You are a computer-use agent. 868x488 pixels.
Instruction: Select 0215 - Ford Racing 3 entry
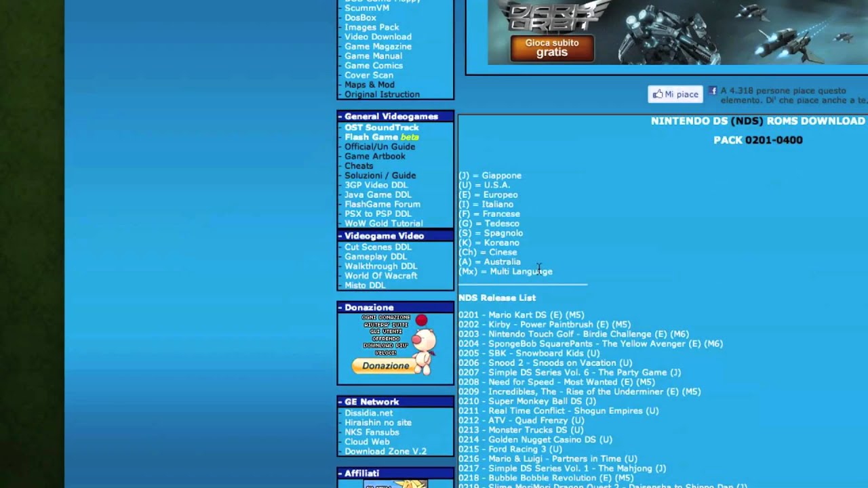click(510, 449)
